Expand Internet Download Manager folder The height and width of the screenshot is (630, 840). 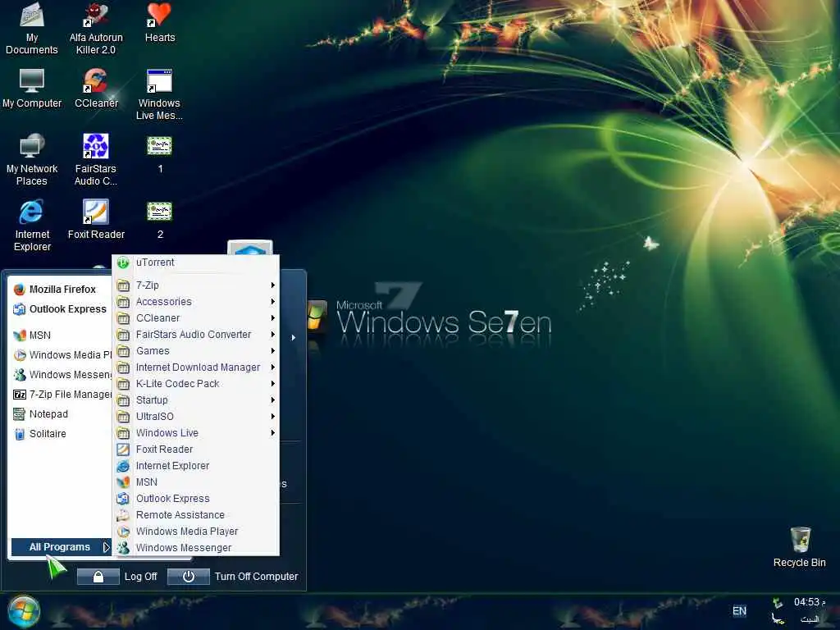[x=196, y=367]
